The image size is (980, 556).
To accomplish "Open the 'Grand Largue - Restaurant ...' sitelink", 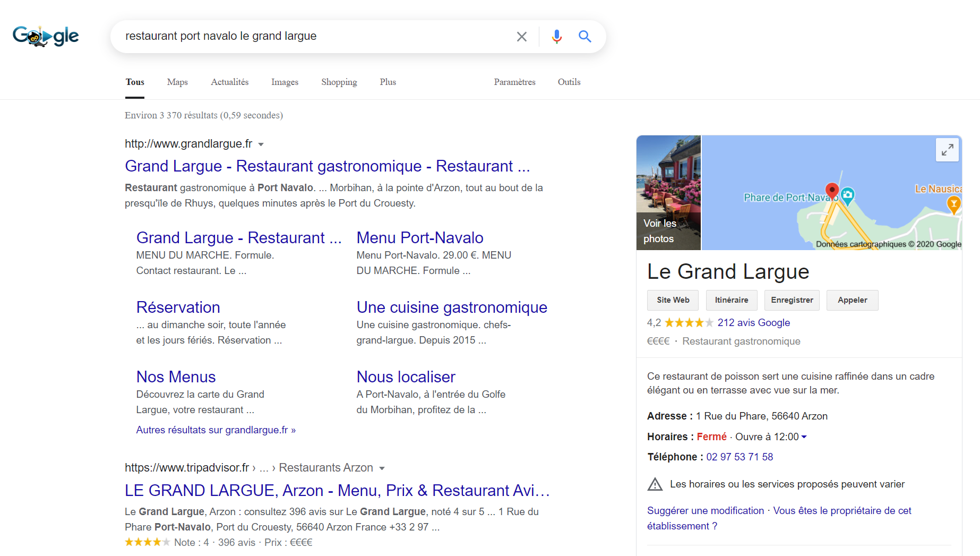I will (x=239, y=237).
